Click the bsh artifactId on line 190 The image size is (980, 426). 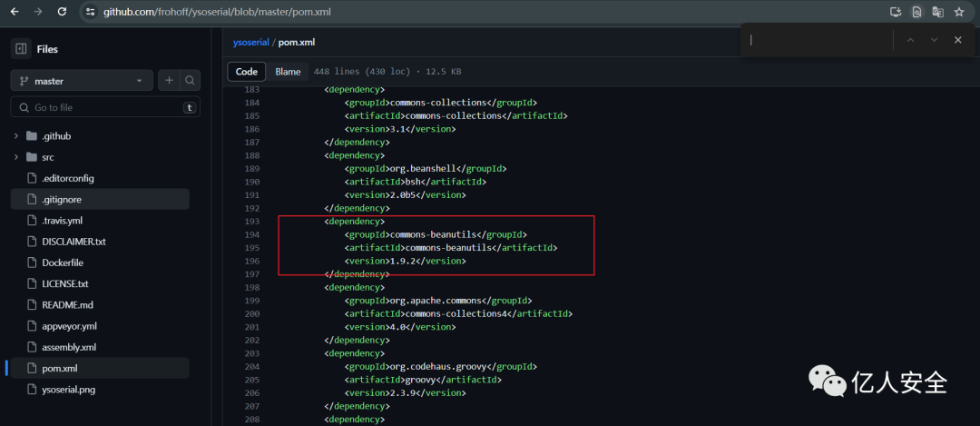413,182
